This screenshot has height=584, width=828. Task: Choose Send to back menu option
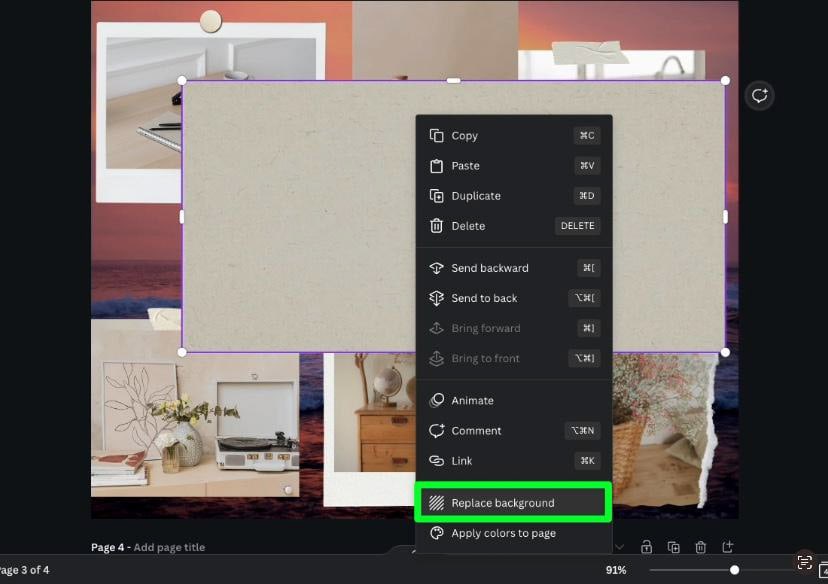484,298
